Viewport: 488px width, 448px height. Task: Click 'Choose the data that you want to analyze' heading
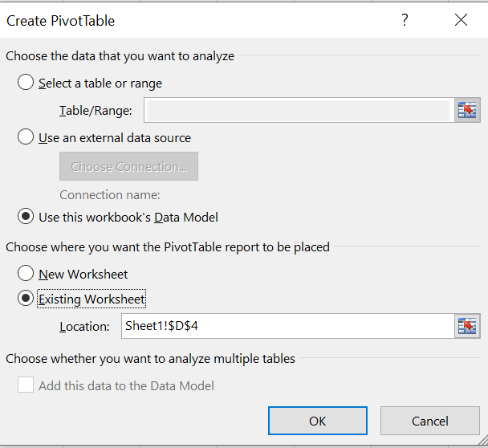pos(120,56)
